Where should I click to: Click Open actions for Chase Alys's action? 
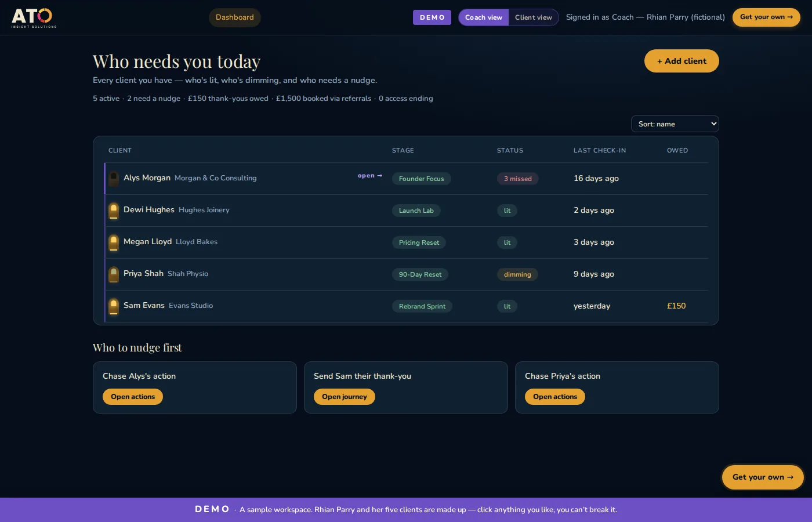pos(133,397)
